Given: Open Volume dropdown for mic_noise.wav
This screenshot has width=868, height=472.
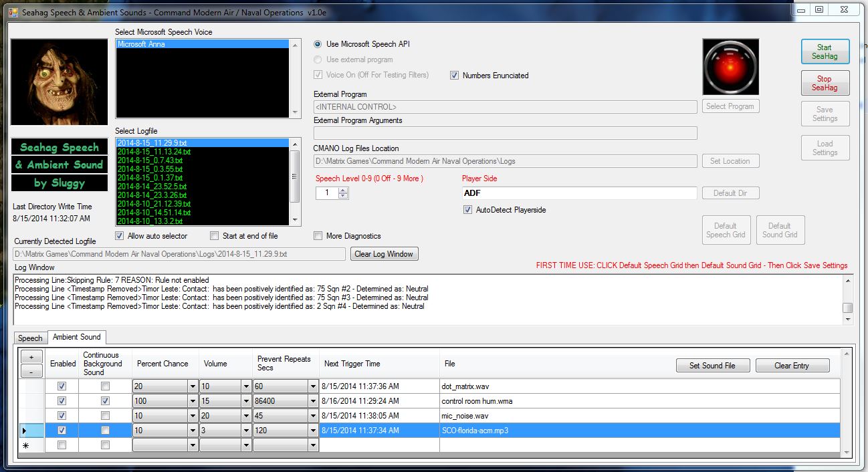Looking at the screenshot, I should tap(246, 416).
